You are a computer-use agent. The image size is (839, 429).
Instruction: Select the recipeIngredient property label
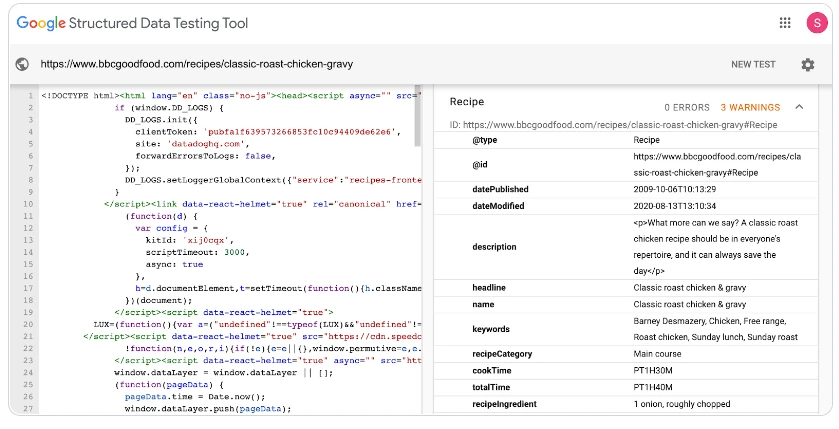pyautogui.click(x=504, y=404)
